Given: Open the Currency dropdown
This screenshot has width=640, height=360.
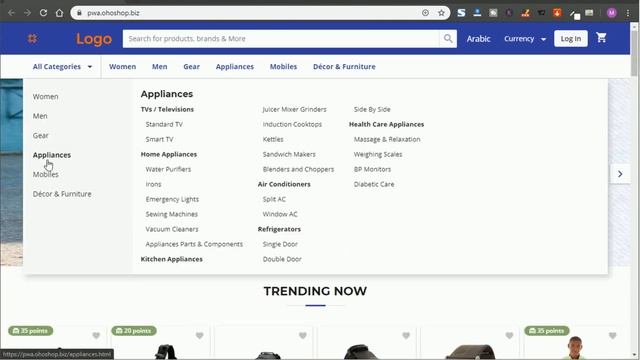Looking at the screenshot, I should click(x=525, y=39).
